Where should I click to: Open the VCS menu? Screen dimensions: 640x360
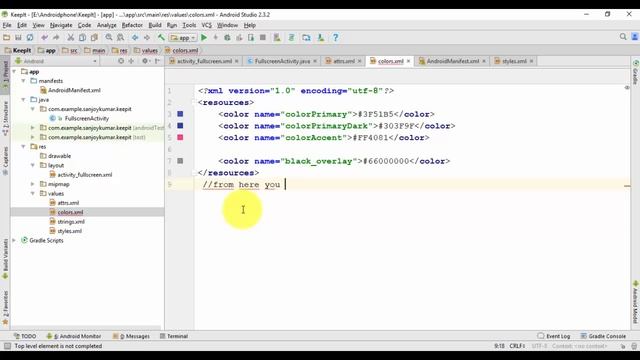207,25
